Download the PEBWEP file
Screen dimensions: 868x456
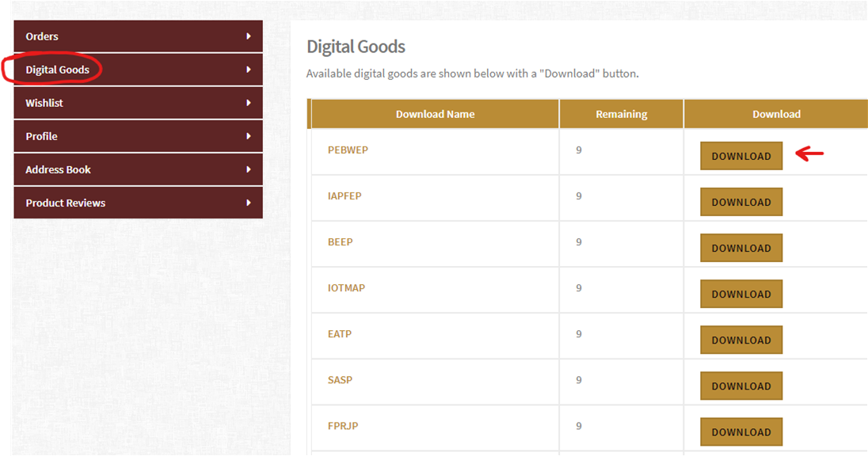[740, 156]
